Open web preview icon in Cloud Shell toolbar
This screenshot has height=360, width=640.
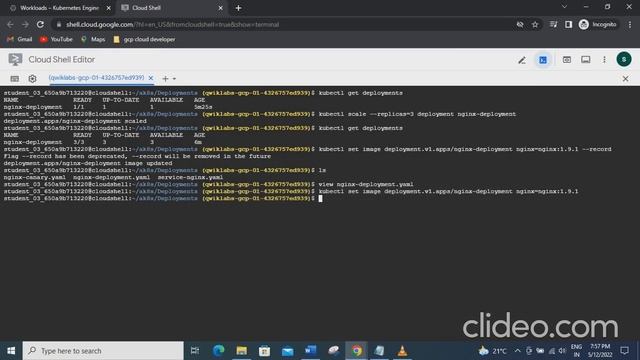pyautogui.click(x=567, y=60)
